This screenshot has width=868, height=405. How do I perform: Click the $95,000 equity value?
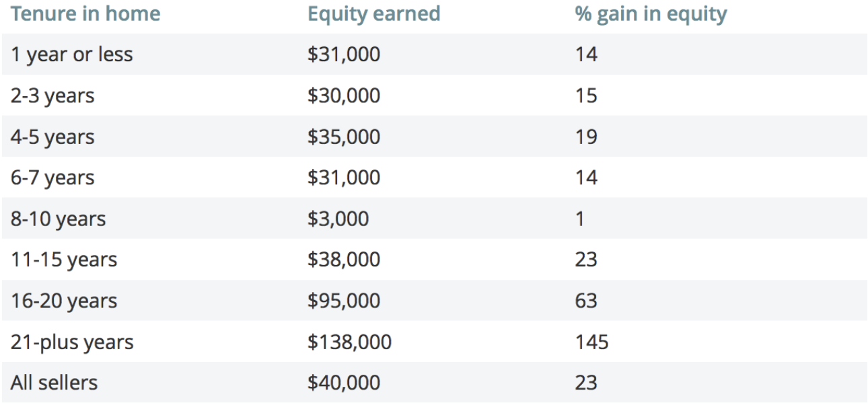(x=344, y=301)
